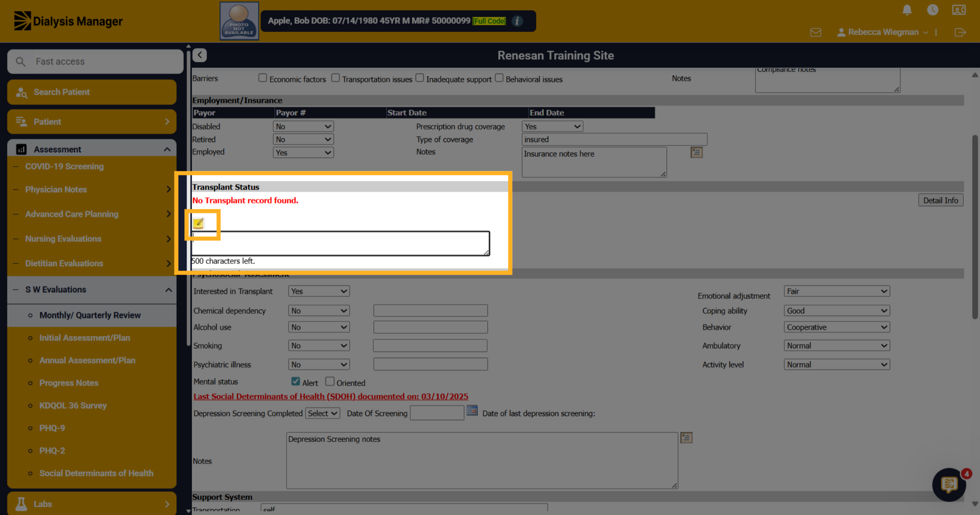Open the contact card icon in header
Image resolution: width=980 pixels, height=515 pixels.
[959, 10]
